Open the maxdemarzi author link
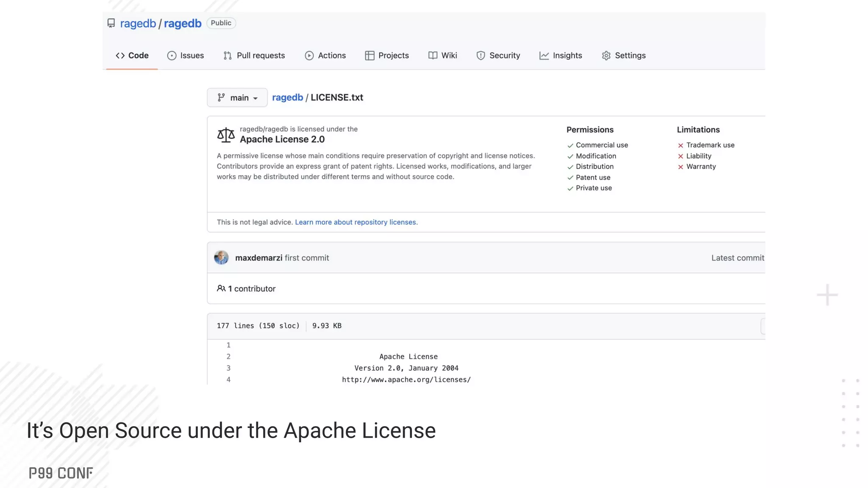This screenshot has width=868, height=488. (259, 258)
